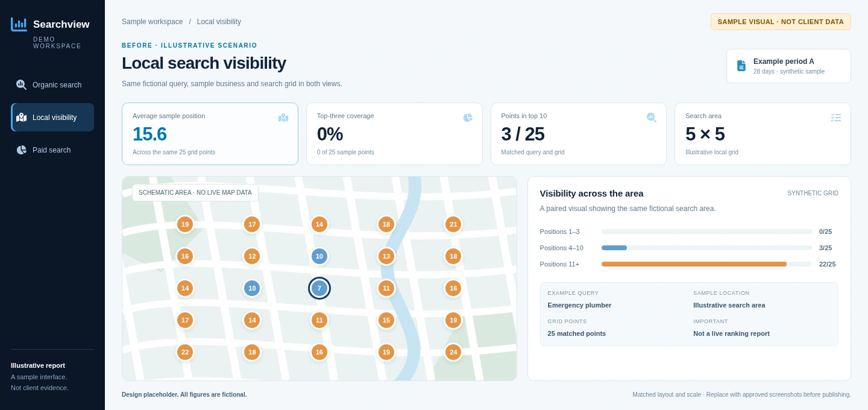The image size is (868, 410).
Task: Click the 0/25 count
Action: [825, 232]
